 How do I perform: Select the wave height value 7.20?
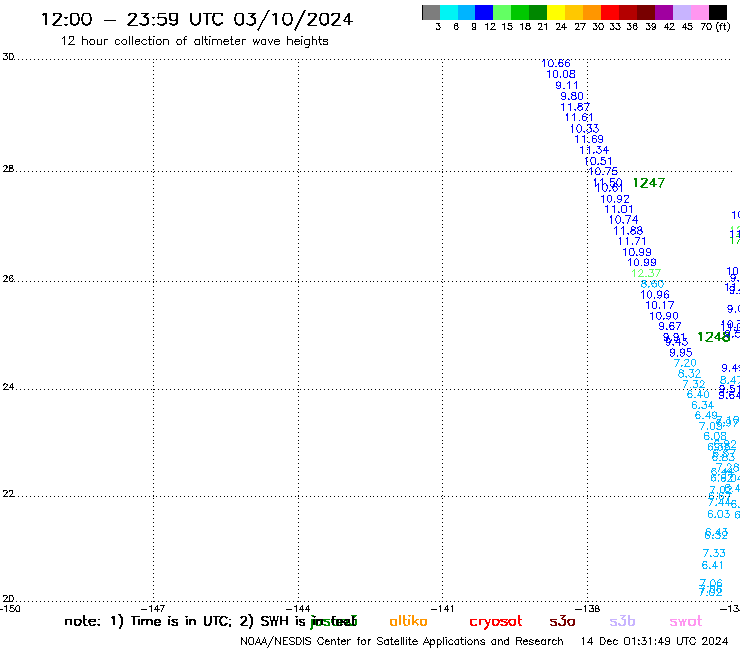(x=685, y=363)
